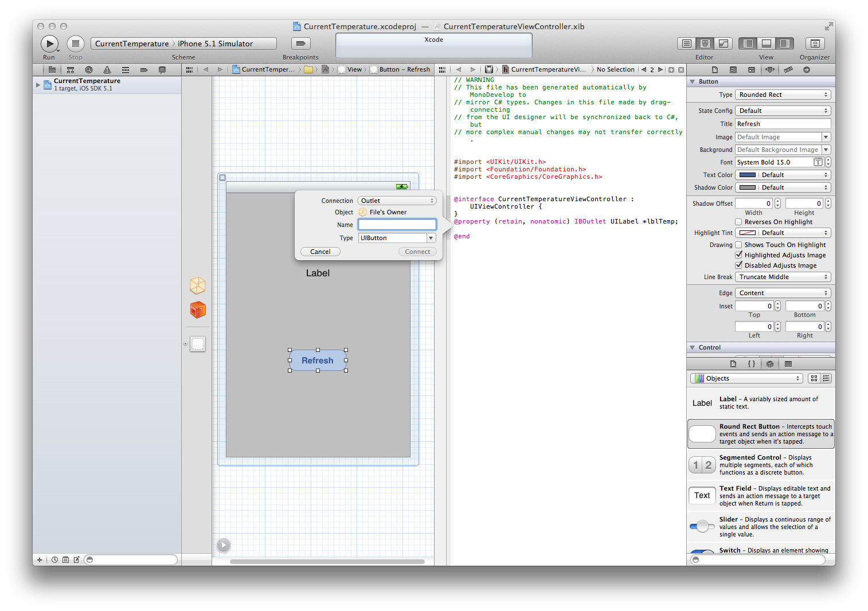Image resolution: width=868 pixels, height=611 pixels.
Task: Expand the document outline button
Action: [224, 545]
